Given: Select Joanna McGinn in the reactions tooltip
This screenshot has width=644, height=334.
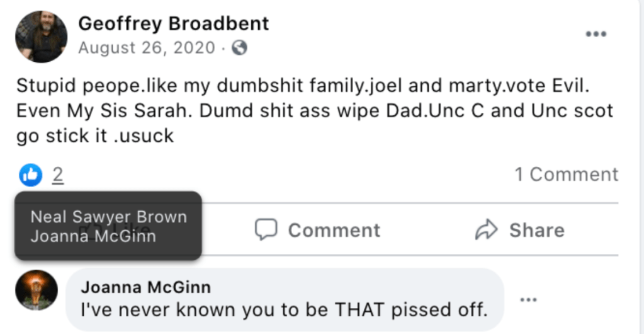Looking at the screenshot, I should click(x=93, y=236).
